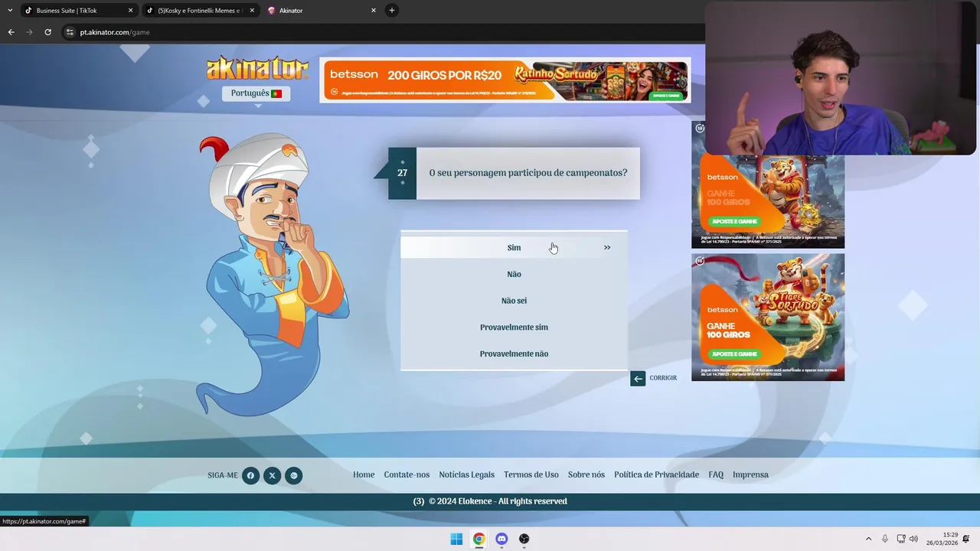980x551 pixels.
Task: Choose the "Não sei" answer
Action: click(514, 301)
